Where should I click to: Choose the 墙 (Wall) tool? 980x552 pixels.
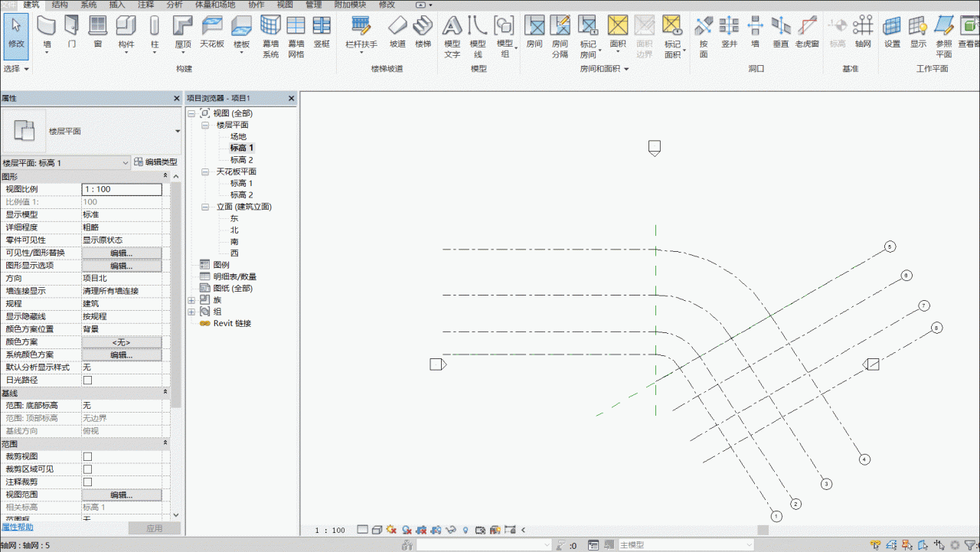(x=47, y=34)
